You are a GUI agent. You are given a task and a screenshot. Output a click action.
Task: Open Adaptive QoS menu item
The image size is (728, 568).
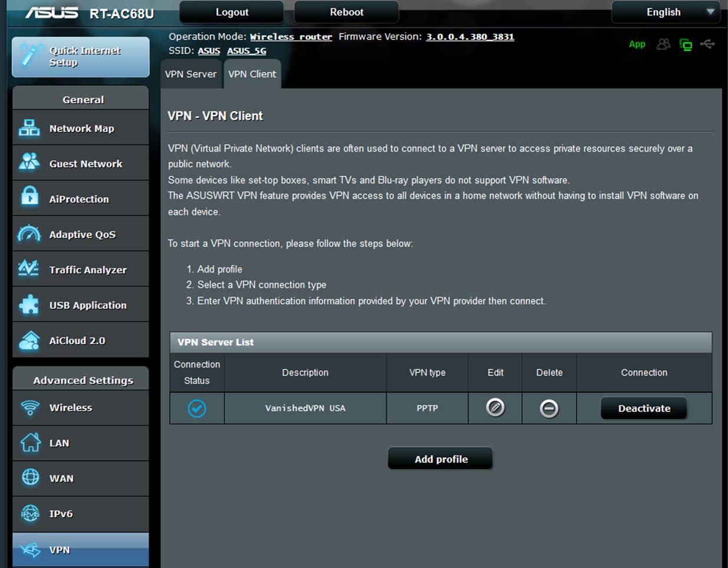(x=81, y=234)
